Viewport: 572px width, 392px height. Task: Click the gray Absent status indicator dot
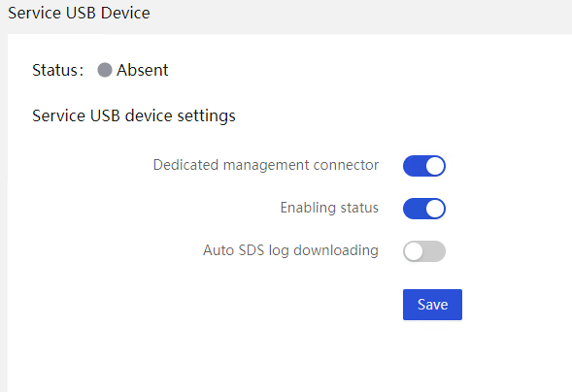[x=105, y=70]
